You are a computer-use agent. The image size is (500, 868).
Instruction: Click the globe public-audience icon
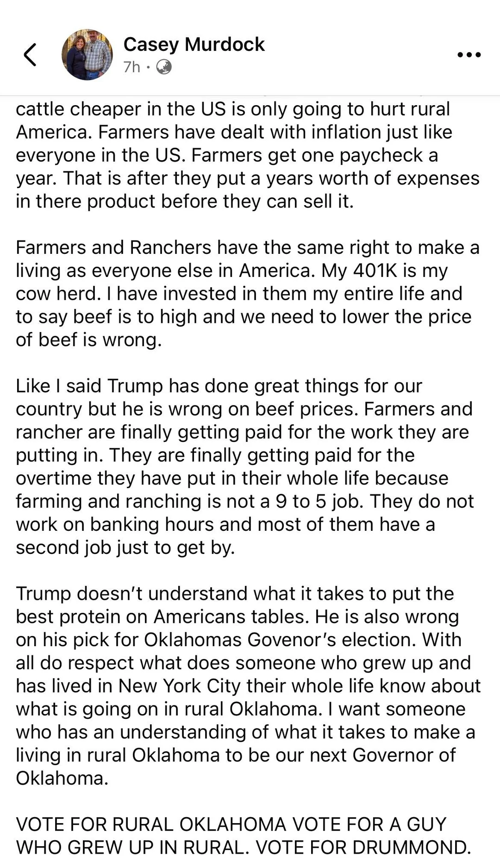pos(164,67)
